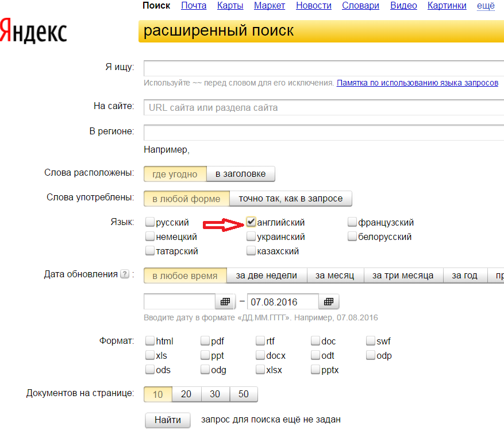Focus the Я ищу search query field
This screenshot has width=504, height=438.
click(324, 68)
